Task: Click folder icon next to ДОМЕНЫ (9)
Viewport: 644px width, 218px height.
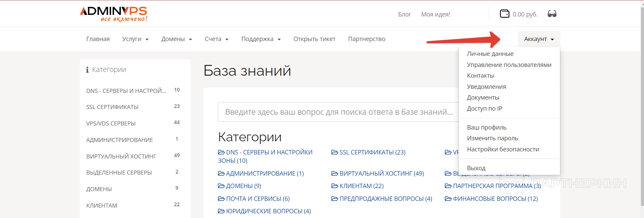Action: pyautogui.click(x=221, y=186)
